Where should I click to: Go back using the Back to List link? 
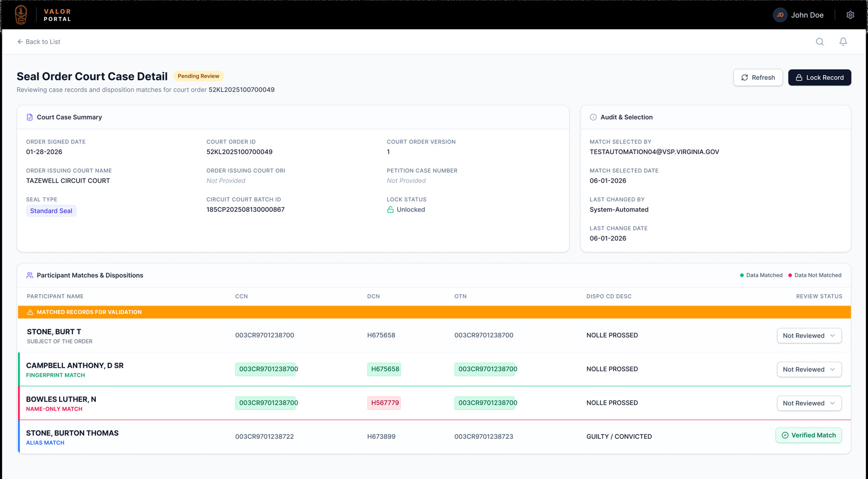(39, 42)
